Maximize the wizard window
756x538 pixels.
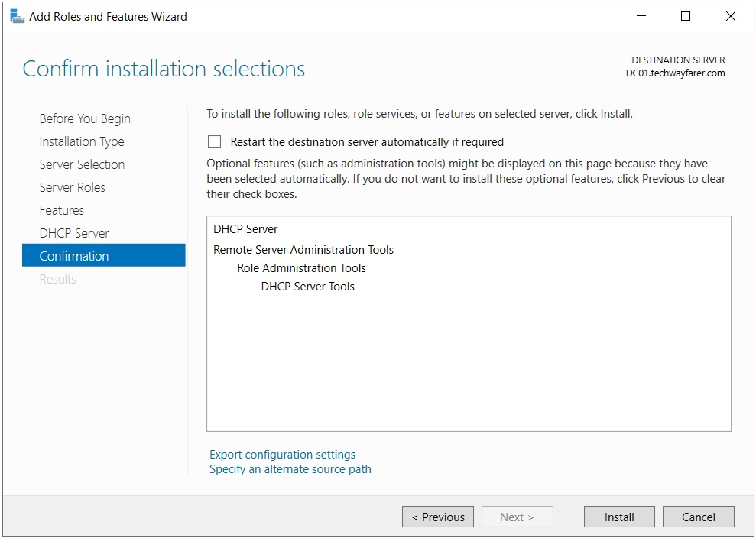(686, 16)
